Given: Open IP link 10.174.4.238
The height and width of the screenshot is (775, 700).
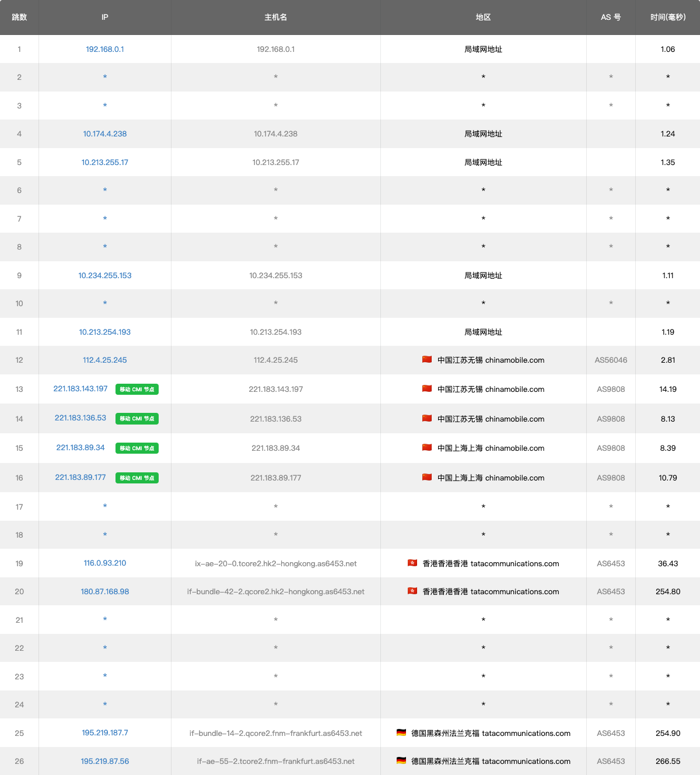Looking at the screenshot, I should [x=105, y=134].
